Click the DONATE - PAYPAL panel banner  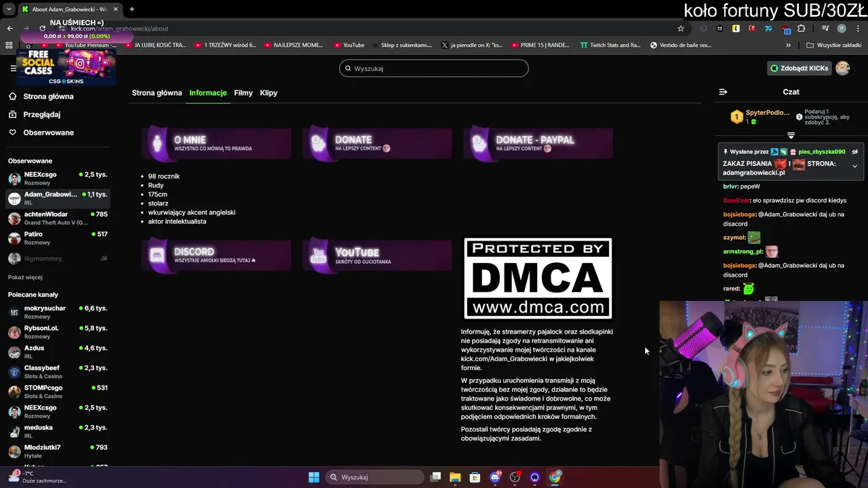[x=538, y=144]
